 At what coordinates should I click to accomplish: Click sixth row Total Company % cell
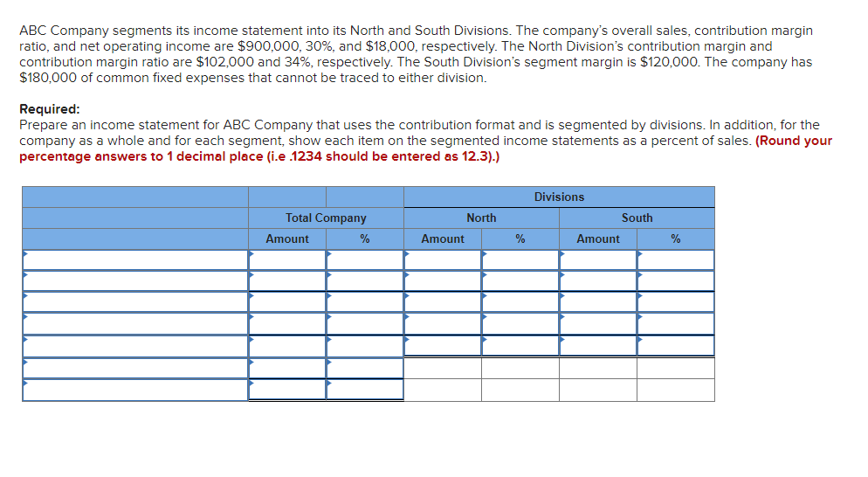[x=365, y=369]
